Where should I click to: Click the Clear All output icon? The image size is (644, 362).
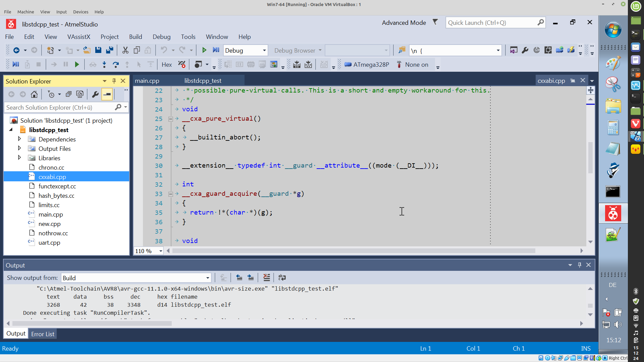point(267,278)
